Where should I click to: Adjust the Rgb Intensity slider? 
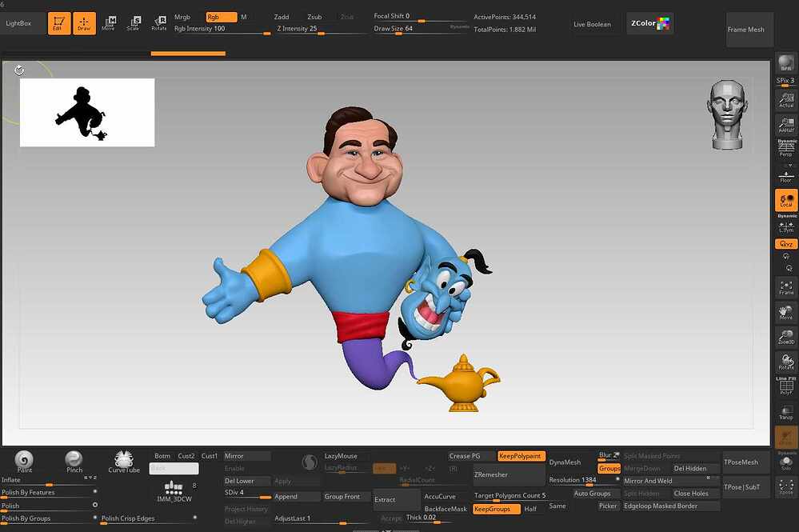coord(222,30)
